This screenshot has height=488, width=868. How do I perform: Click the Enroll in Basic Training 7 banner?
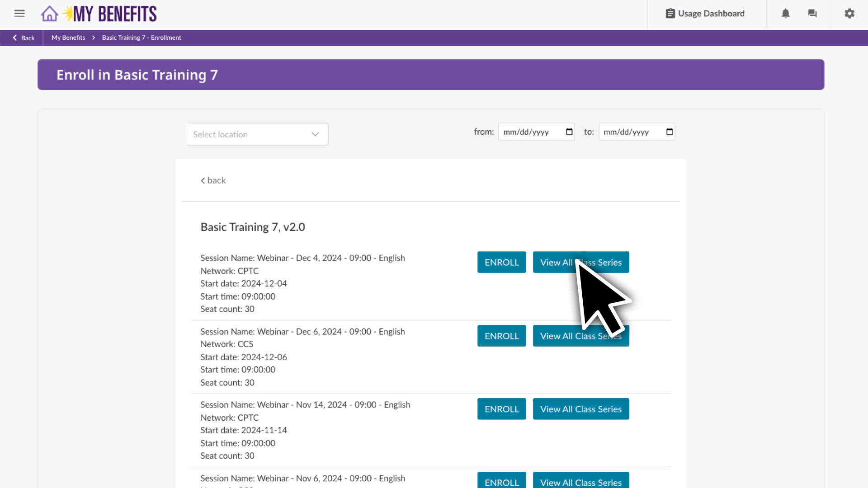pyautogui.click(x=430, y=75)
